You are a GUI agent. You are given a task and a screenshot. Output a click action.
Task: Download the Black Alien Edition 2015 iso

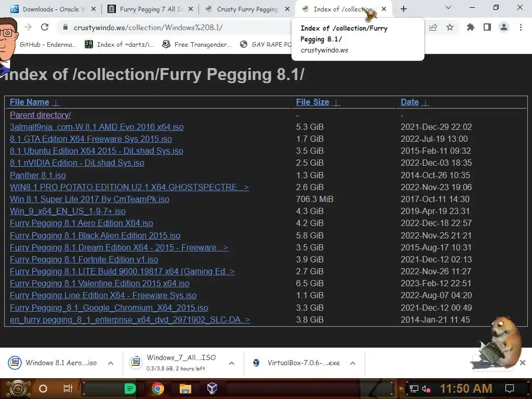(x=95, y=235)
